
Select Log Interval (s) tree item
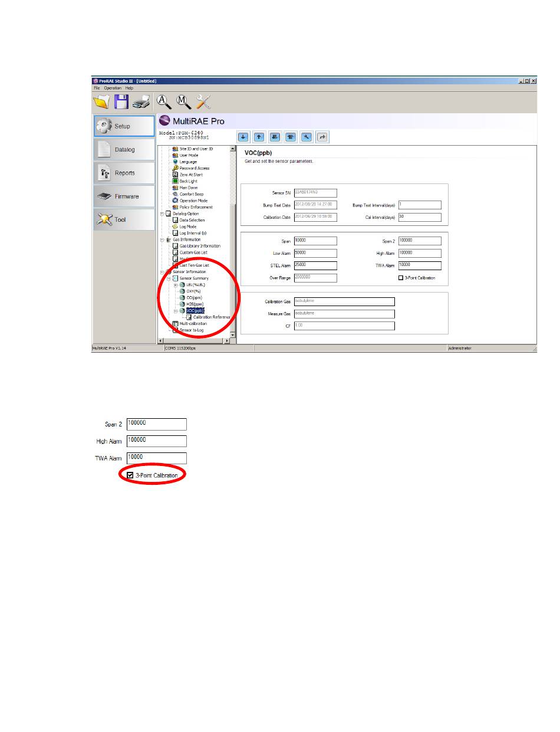coord(193,233)
